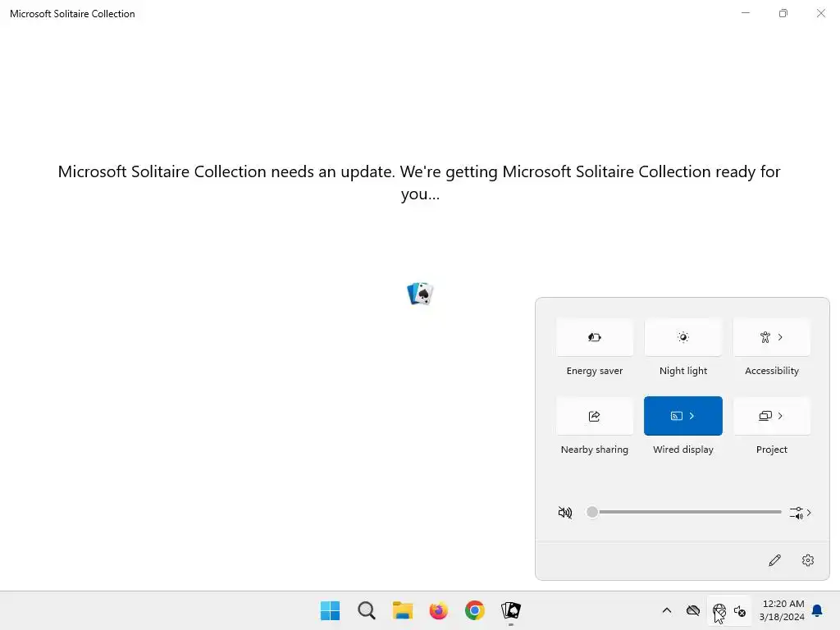The width and height of the screenshot is (840, 630).
Task: Click the "Microsoft Solitaire Collection" title text
Action: click(x=72, y=14)
